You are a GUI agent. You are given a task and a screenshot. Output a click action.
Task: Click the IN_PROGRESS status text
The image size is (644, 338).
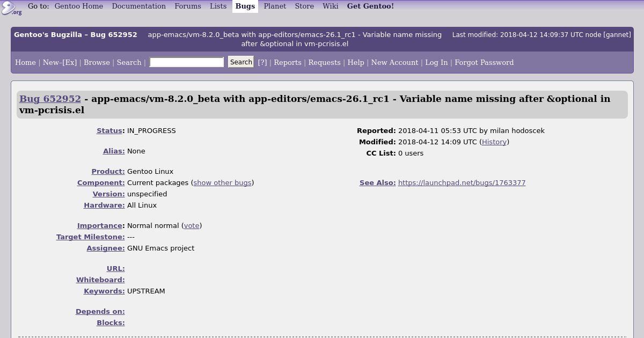(x=151, y=130)
